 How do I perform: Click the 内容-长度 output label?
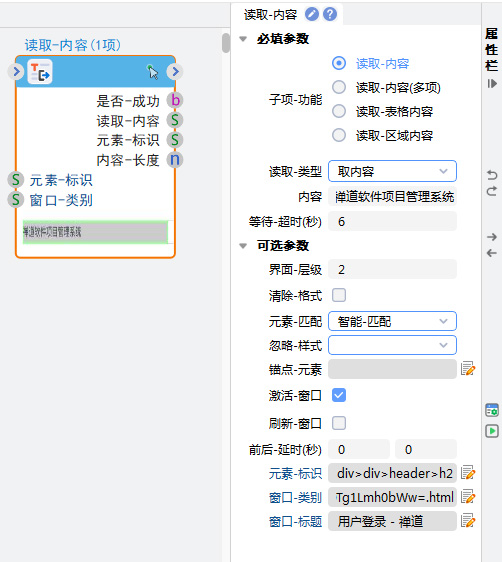coord(128,160)
